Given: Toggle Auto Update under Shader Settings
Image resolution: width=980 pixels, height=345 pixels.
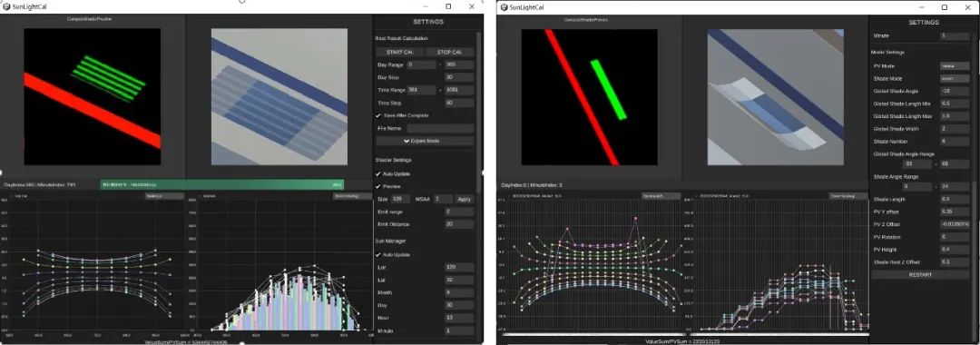Looking at the screenshot, I should click(378, 173).
